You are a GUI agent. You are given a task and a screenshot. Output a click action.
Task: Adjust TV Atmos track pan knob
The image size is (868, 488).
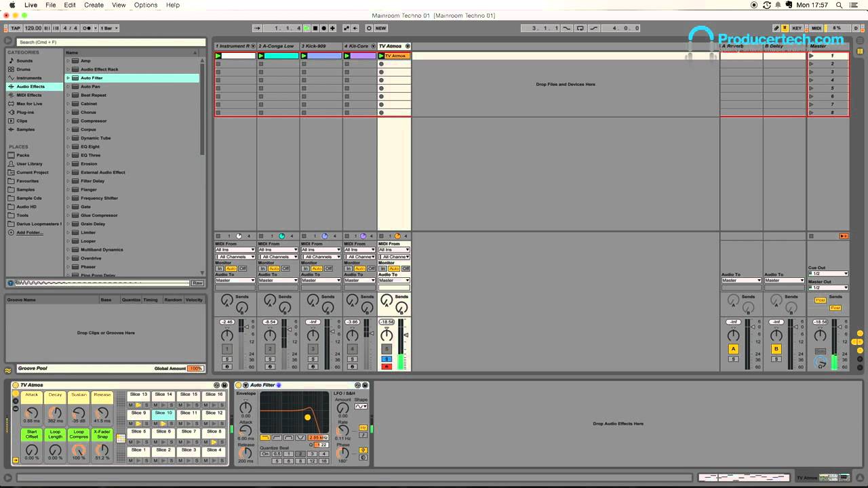click(387, 335)
